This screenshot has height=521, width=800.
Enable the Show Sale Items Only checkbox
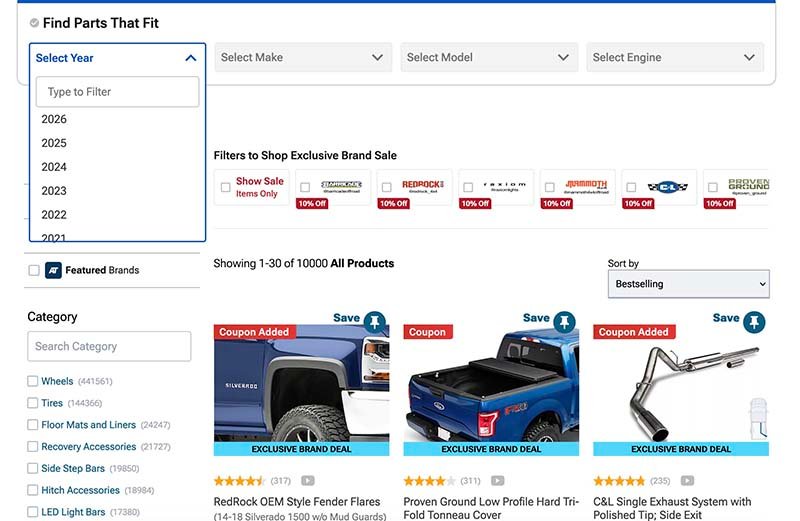[225, 187]
